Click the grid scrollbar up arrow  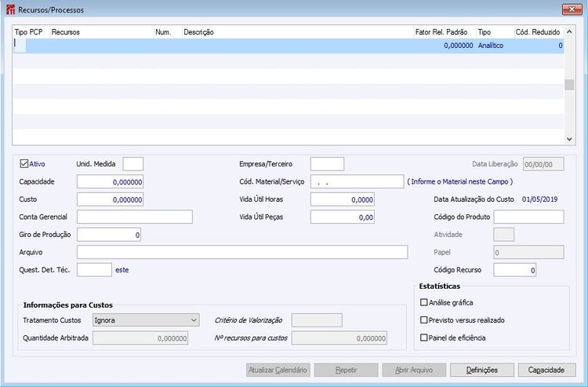tap(569, 32)
